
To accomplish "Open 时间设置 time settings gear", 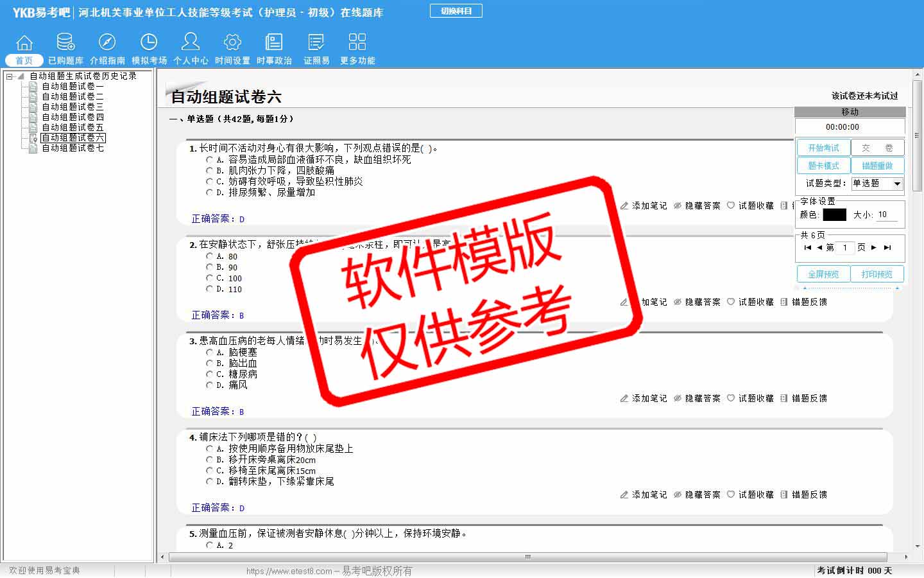I will click(232, 42).
